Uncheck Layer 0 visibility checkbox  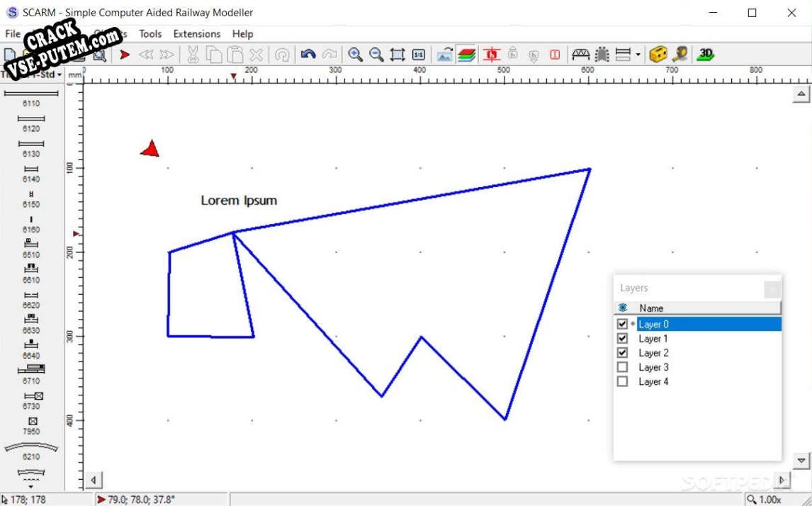[x=623, y=324]
